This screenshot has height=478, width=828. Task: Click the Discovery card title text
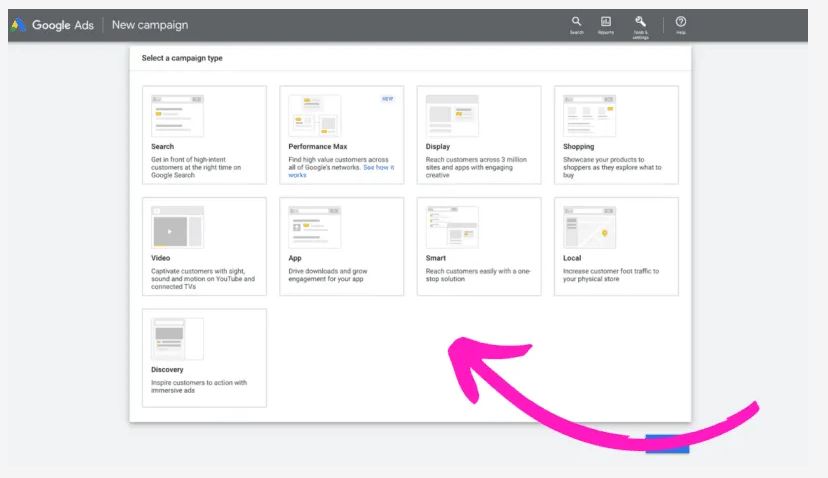point(167,369)
